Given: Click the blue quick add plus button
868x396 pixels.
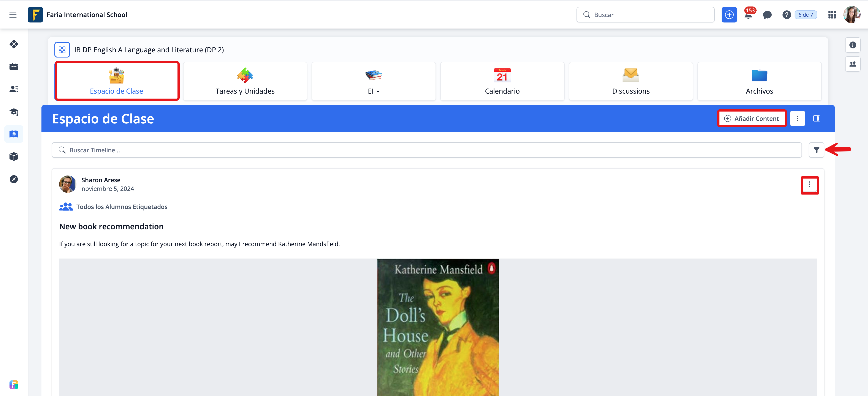Looking at the screenshot, I should pos(729,15).
